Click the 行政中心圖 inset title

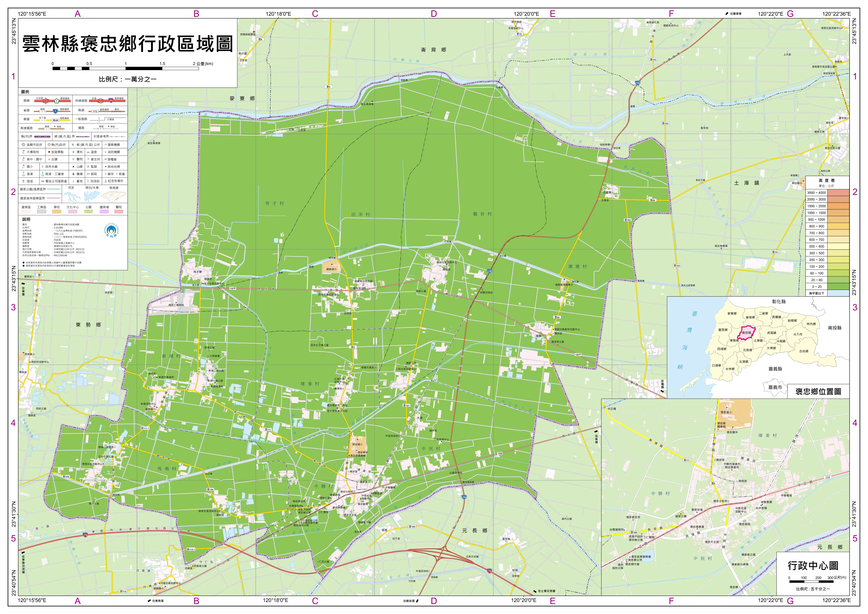[813, 566]
